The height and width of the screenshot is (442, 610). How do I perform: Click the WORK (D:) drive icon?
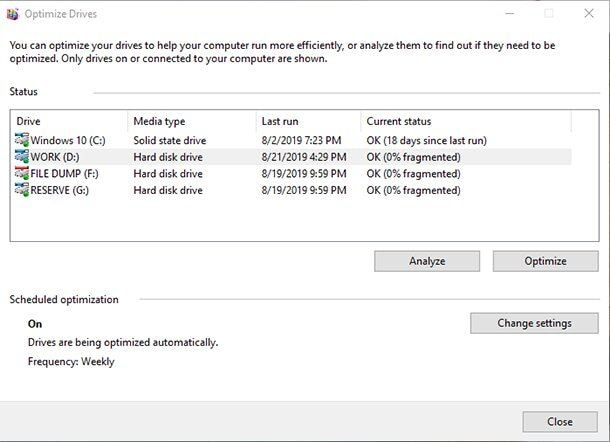coord(22,157)
